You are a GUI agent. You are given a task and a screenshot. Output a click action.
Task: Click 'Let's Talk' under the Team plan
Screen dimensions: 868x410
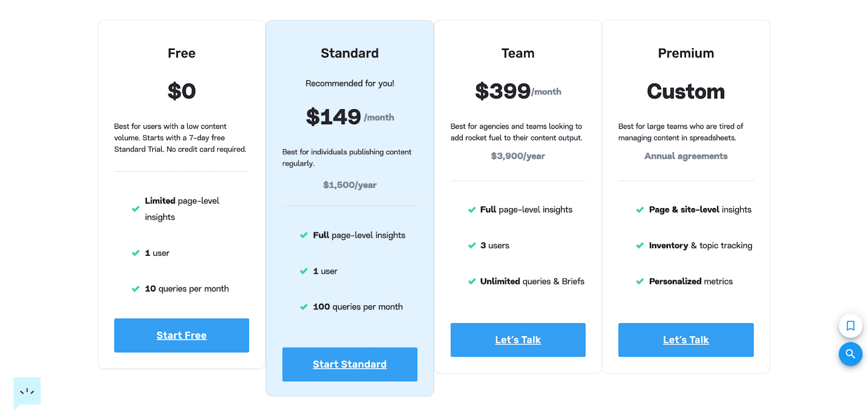(x=518, y=340)
